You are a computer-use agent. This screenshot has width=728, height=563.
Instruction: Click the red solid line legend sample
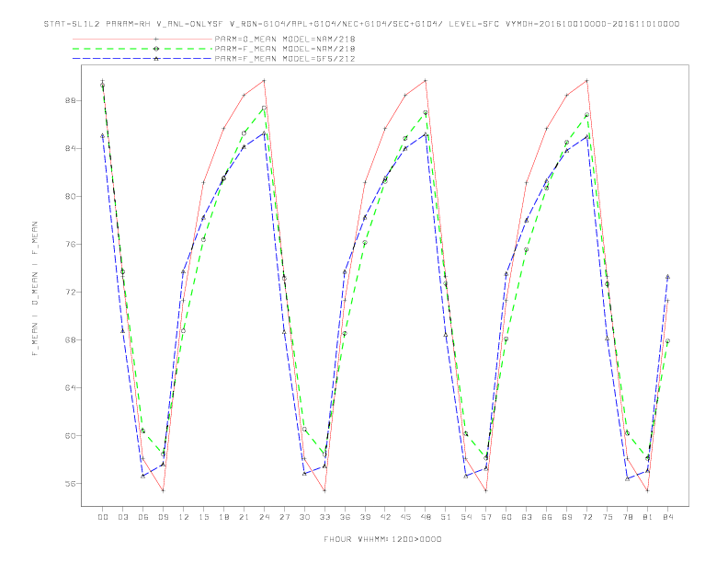coord(142,39)
